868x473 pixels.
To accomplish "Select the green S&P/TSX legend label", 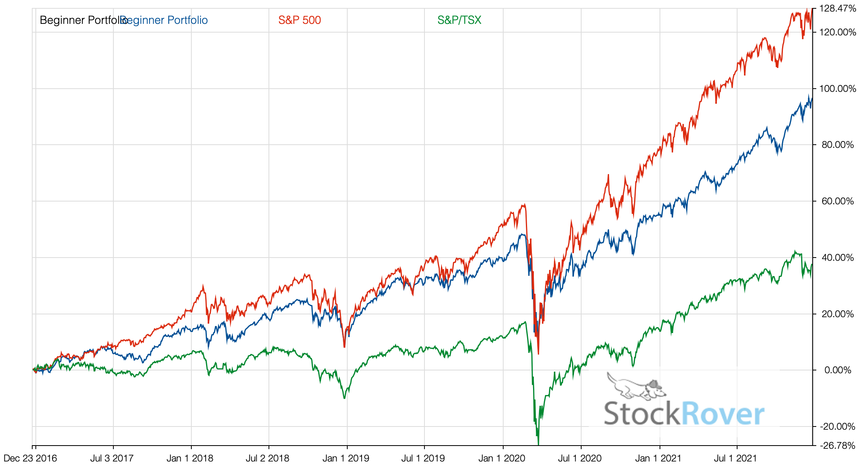I will pyautogui.click(x=459, y=20).
